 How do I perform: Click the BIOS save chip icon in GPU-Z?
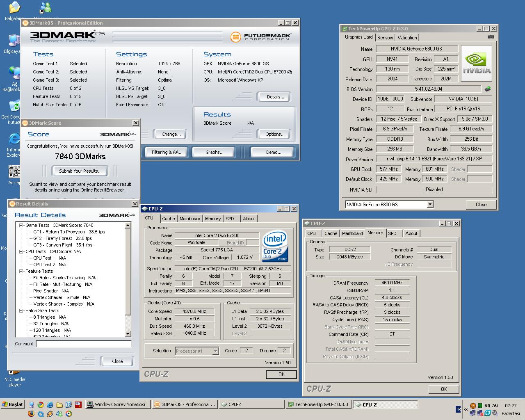click(x=488, y=89)
